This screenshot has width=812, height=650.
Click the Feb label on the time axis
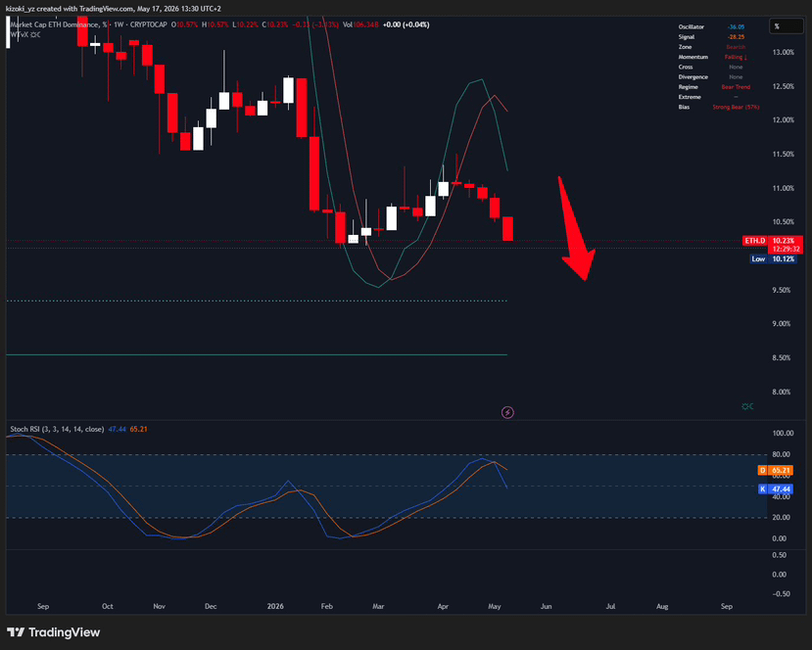[327, 607]
